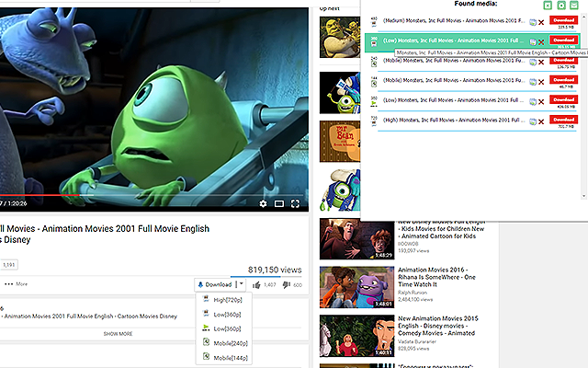The height and width of the screenshot is (368, 588).
Task: Open video player settings gear
Action: (264, 203)
